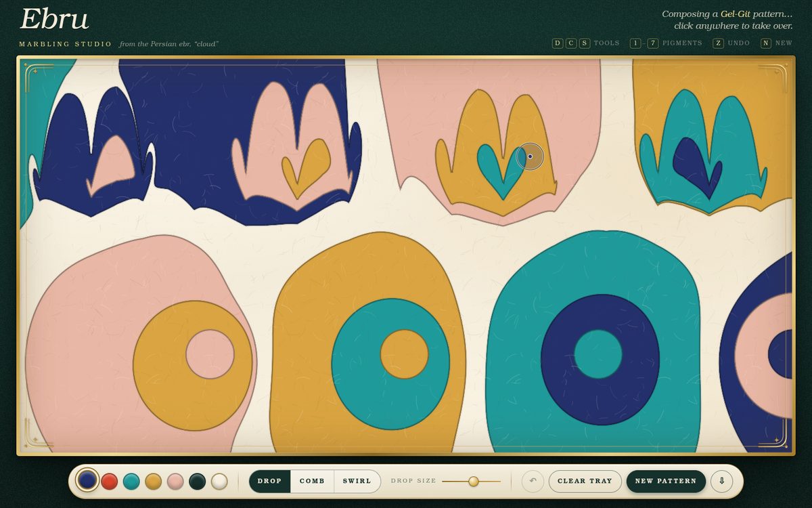The height and width of the screenshot is (508, 812).
Task: Pick the pink pigment swatch
Action: click(175, 481)
